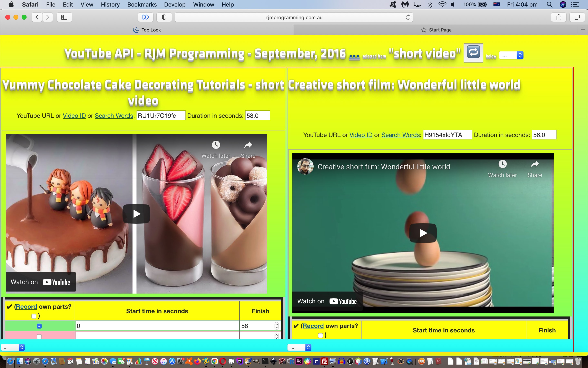Viewport: 588px width, 368px height.
Task: Go forward with the Safari forward arrow
Action: [x=48, y=17]
